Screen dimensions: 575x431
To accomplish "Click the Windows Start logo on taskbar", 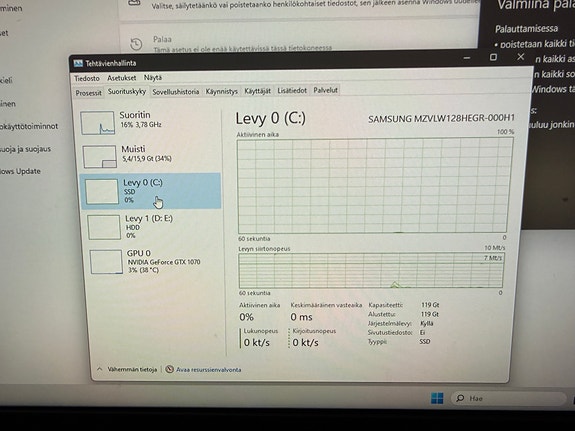I will (437, 398).
